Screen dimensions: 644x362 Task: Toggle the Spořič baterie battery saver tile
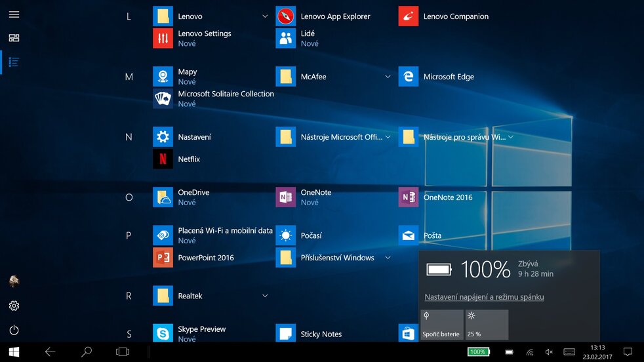pyautogui.click(x=442, y=325)
